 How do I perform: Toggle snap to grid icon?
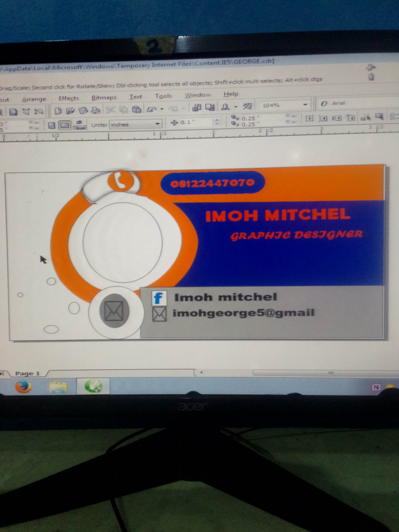(x=309, y=118)
